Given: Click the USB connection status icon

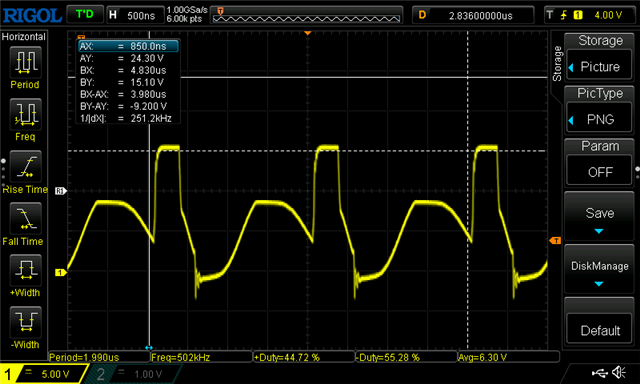Looking at the screenshot, I should [x=599, y=372].
